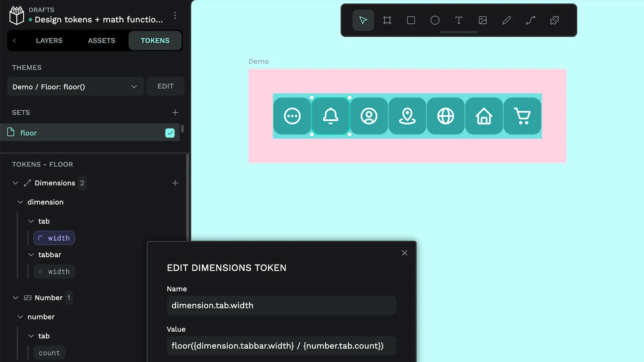Click the sets list scrollbar
The width and height of the screenshot is (644, 362).
point(182,129)
